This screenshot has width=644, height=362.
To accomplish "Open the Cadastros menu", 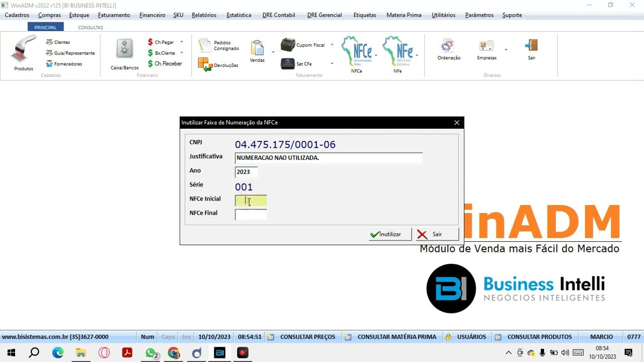I will tap(17, 15).
